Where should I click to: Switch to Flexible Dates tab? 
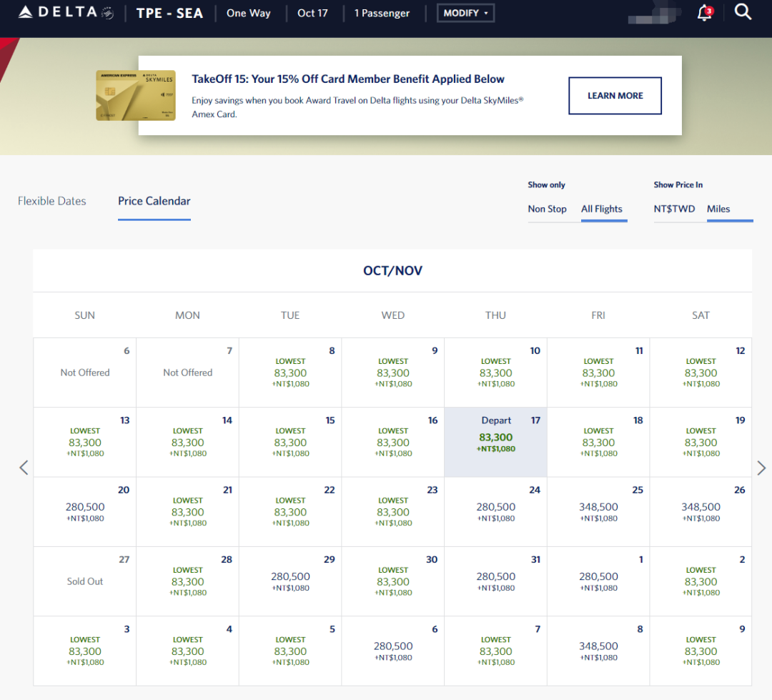click(x=52, y=201)
